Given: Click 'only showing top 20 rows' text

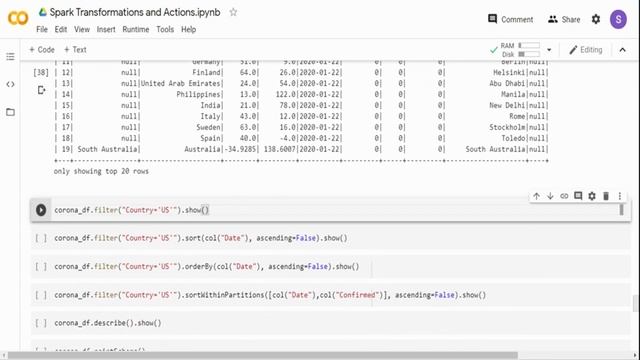Looking at the screenshot, I should [101, 171].
